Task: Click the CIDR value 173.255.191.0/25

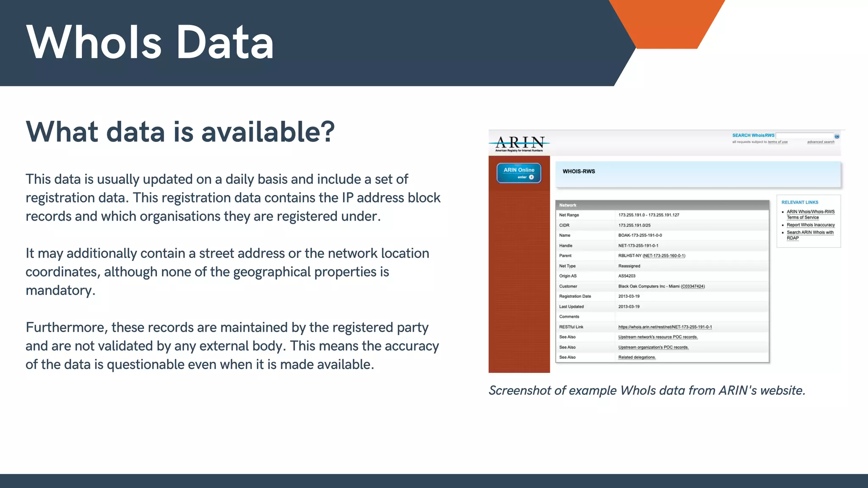Action: point(634,225)
